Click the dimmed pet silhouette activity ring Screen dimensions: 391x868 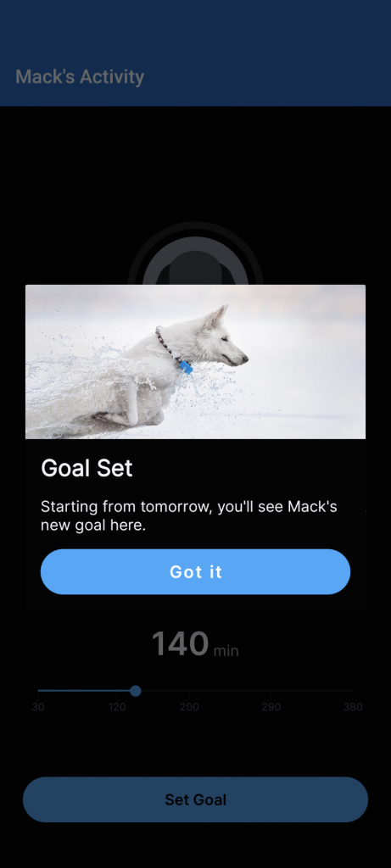[195, 254]
